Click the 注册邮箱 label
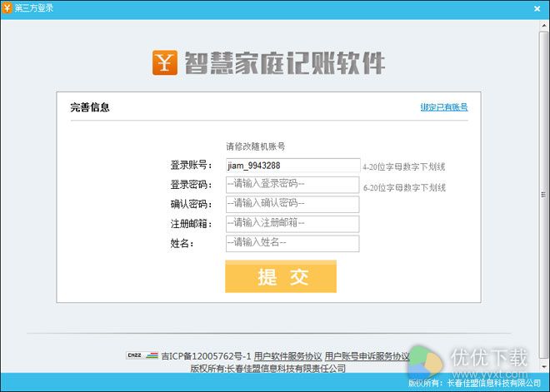The height and width of the screenshot is (392, 550). click(x=191, y=224)
